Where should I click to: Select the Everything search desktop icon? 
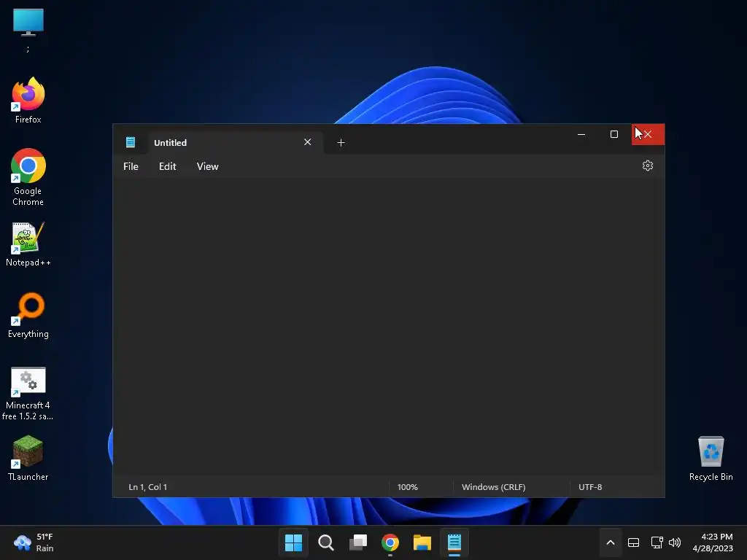28,315
